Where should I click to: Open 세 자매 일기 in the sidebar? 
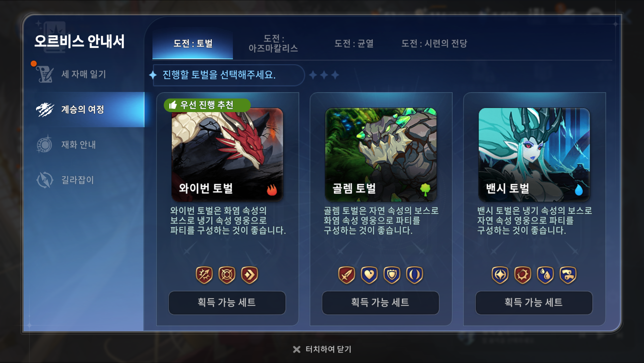tap(84, 74)
